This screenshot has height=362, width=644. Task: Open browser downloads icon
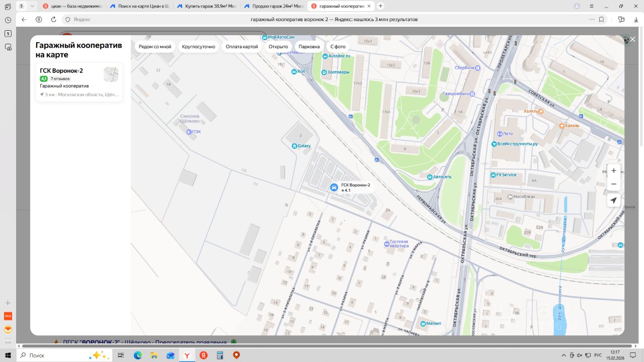635,19
